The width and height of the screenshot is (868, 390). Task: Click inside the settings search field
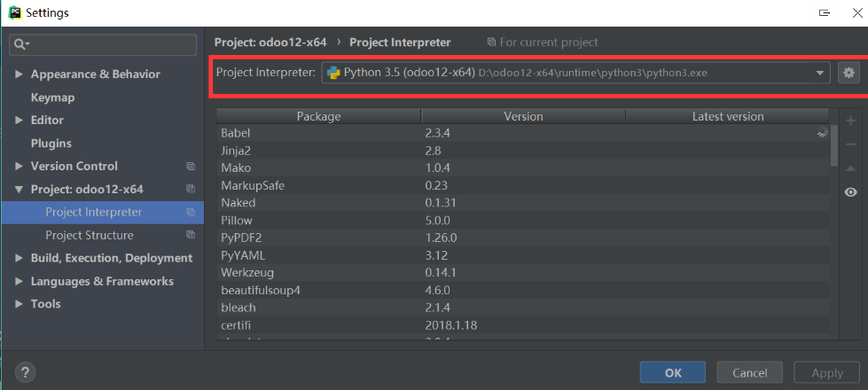point(103,45)
